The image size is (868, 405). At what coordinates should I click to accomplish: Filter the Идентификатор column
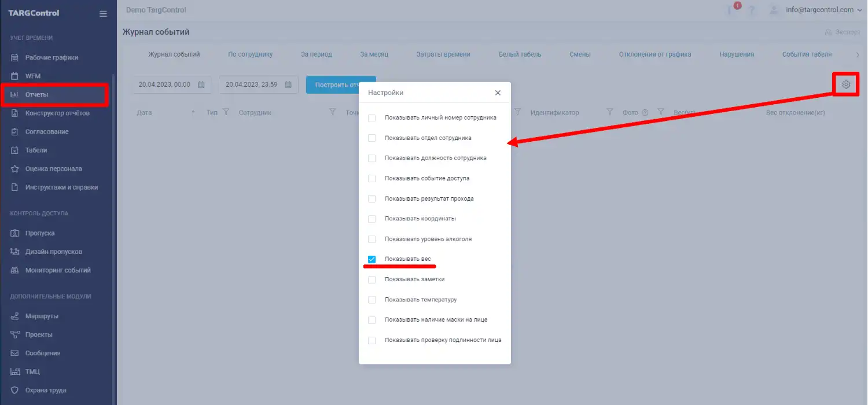609,112
